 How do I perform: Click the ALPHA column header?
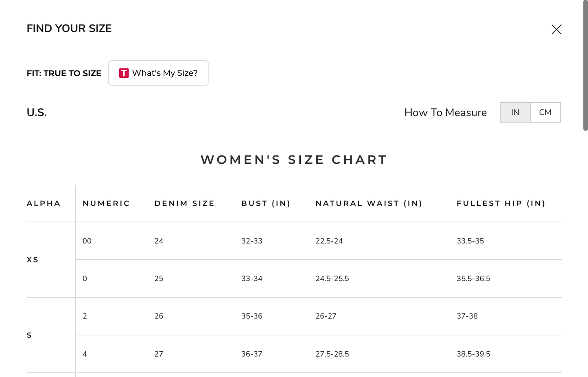pyautogui.click(x=44, y=204)
